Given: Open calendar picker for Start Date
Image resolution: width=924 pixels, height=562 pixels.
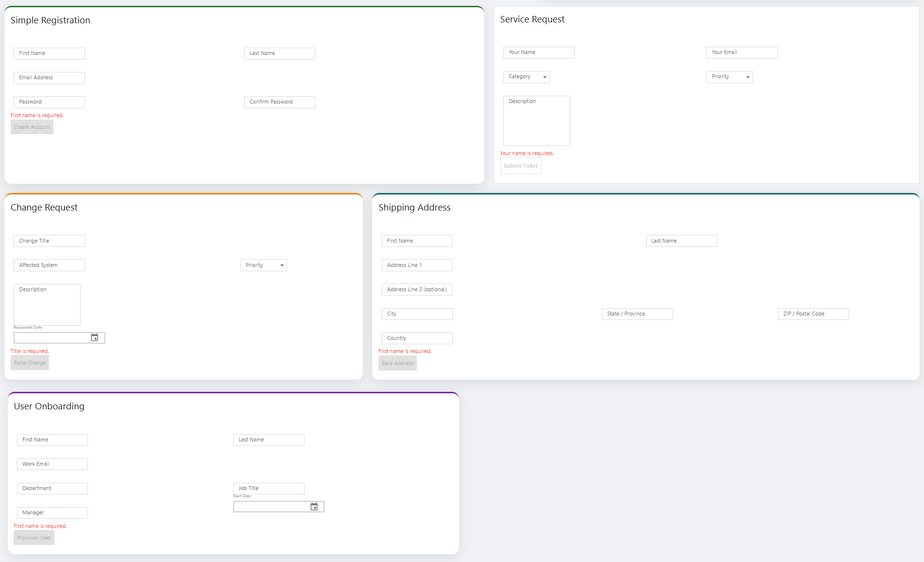Looking at the screenshot, I should (x=314, y=507).
